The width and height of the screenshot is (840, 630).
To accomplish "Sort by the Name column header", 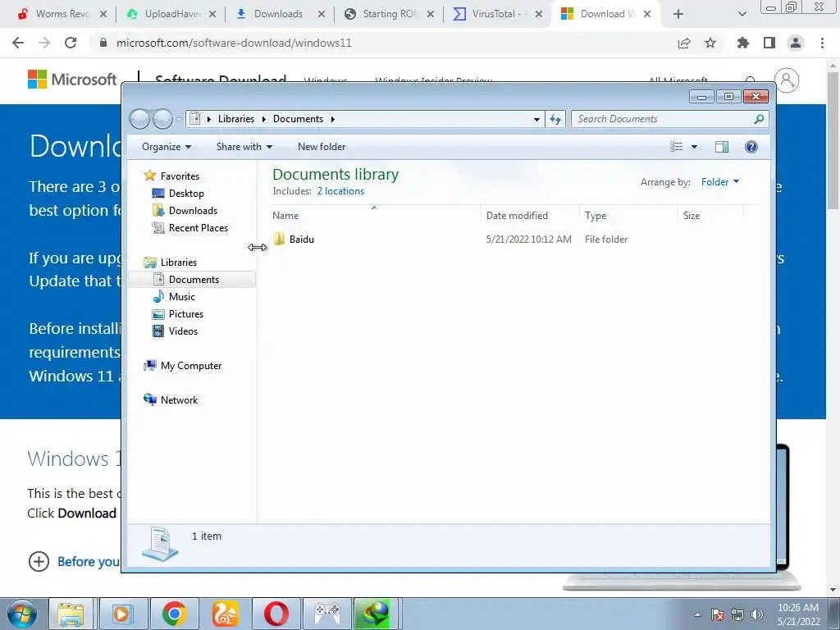I will 374,216.
